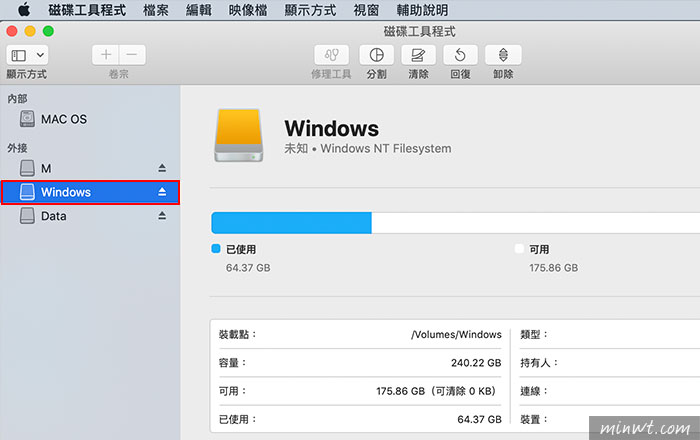Screen dimensions: 700x440
Task: Eject the Data volume
Action: pos(162,216)
